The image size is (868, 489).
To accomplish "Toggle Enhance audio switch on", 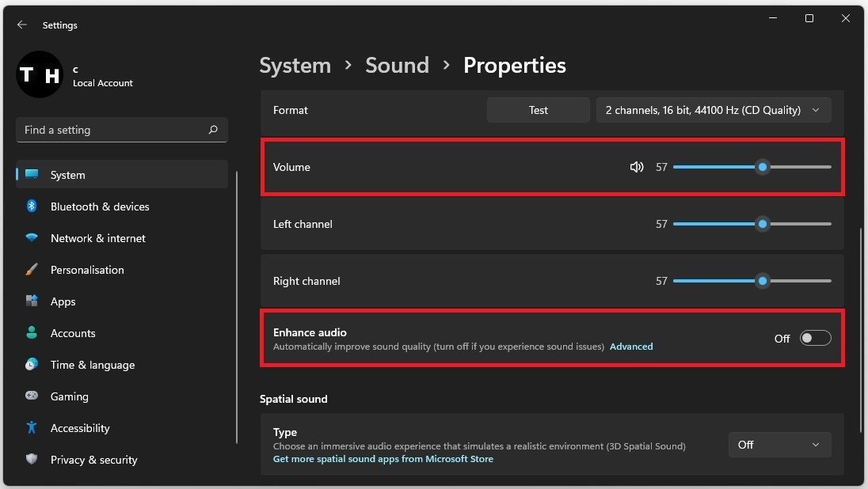I will [x=815, y=339].
